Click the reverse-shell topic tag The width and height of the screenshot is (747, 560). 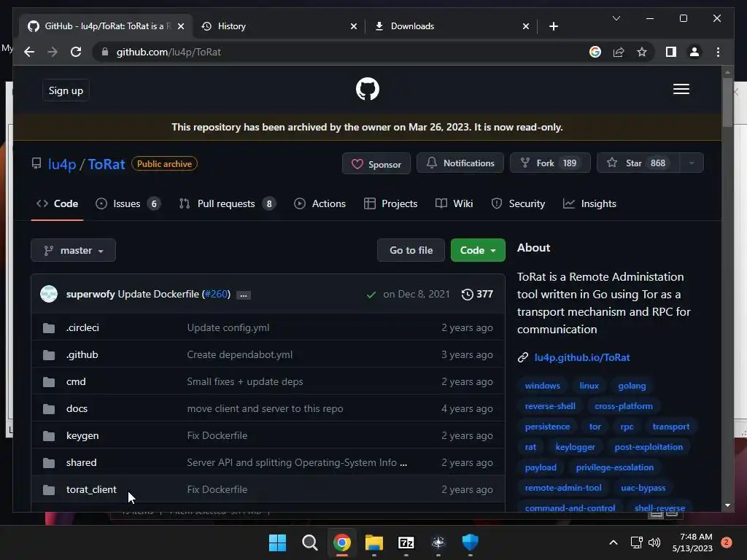tap(550, 406)
